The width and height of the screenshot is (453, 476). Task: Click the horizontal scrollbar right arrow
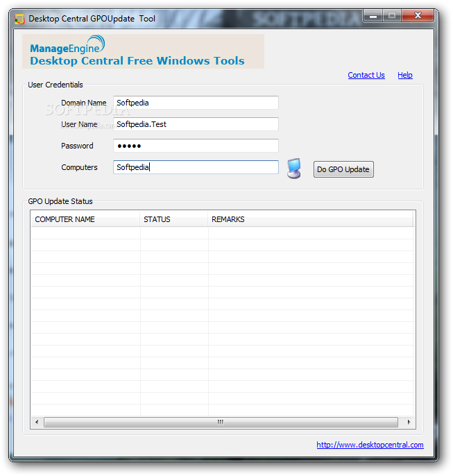click(409, 422)
